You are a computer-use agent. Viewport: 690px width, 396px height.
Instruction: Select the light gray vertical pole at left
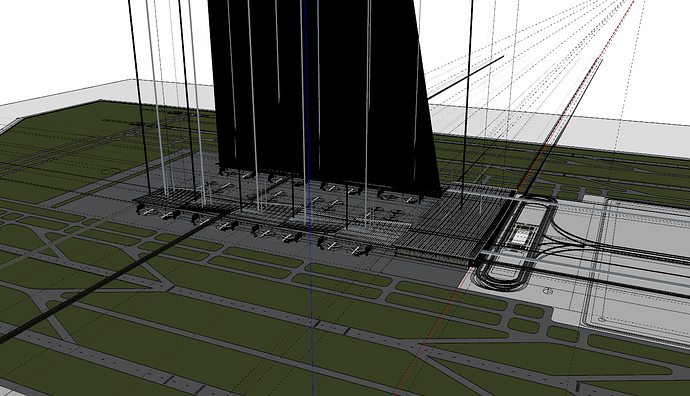click(156, 97)
